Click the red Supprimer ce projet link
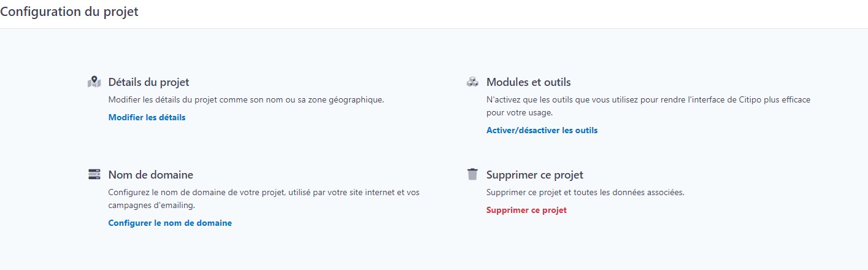This screenshot has height=270, width=868. (x=526, y=210)
